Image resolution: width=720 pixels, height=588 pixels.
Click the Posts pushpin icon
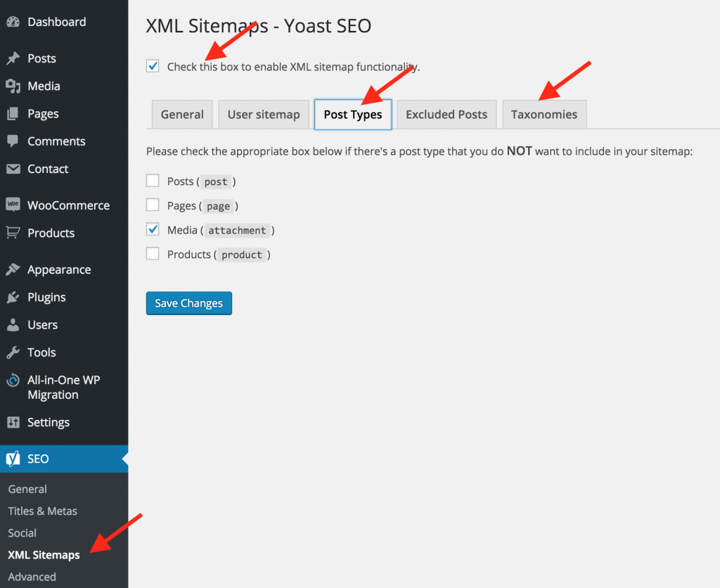coord(13,58)
